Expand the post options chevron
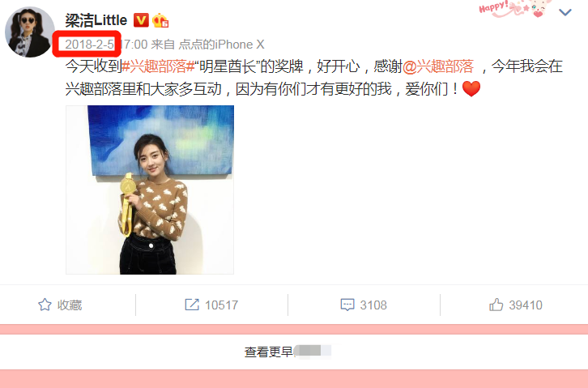Viewport: 588px width, 388px height. 565,12
